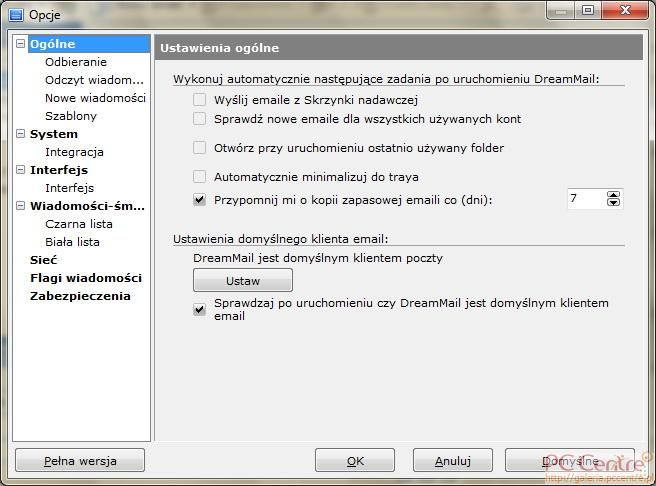This screenshot has width=656, height=486.
Task: Open Integracja settings page
Action: (74, 152)
